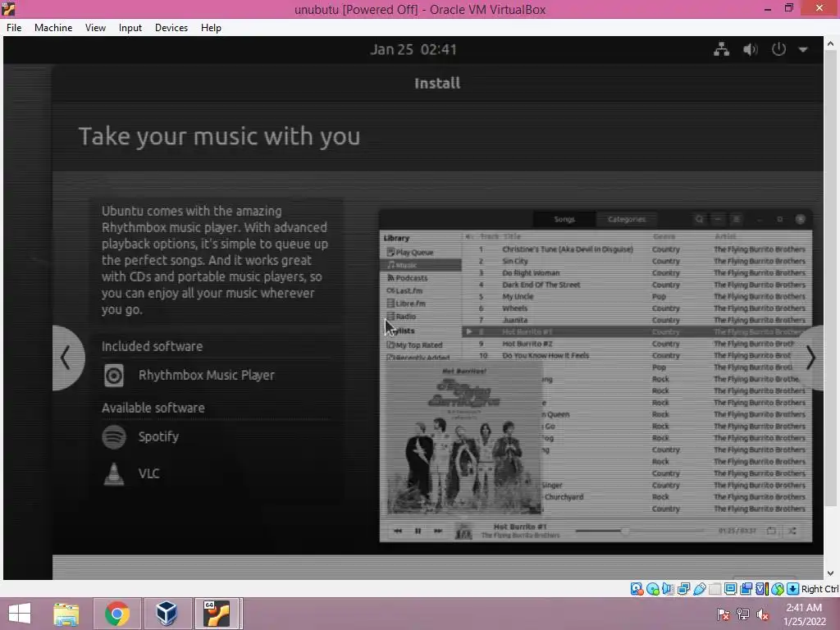Expand the Ubuntu system menu arrow

click(803, 50)
